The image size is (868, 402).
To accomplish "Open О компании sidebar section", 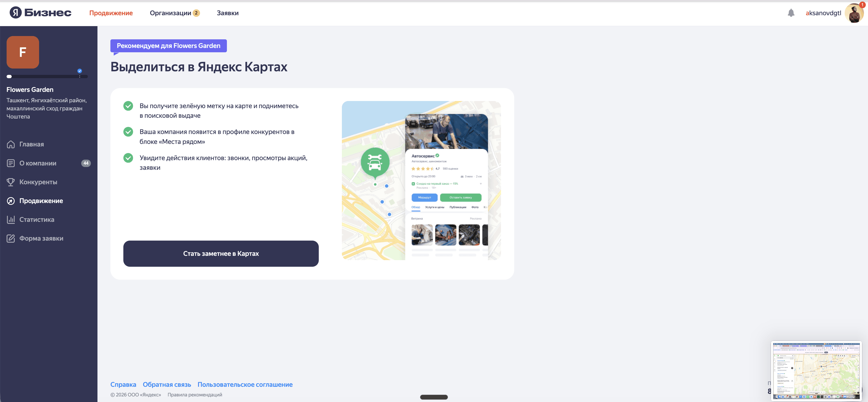I will point(38,163).
